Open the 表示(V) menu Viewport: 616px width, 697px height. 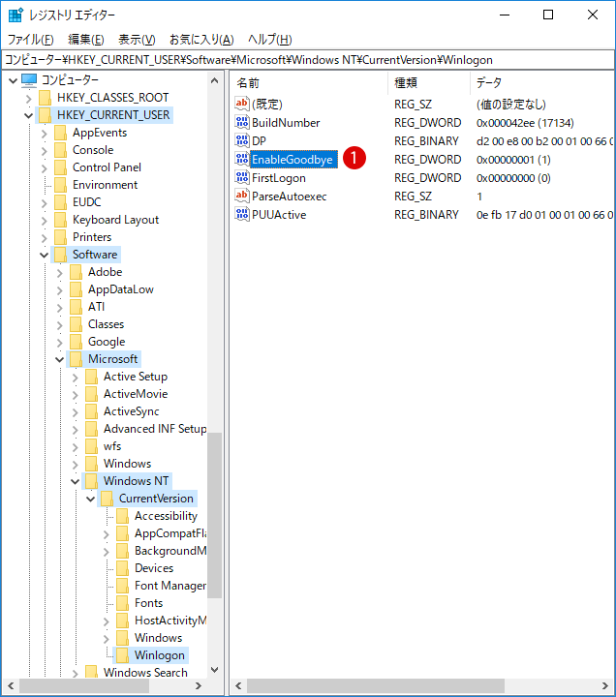pos(137,40)
